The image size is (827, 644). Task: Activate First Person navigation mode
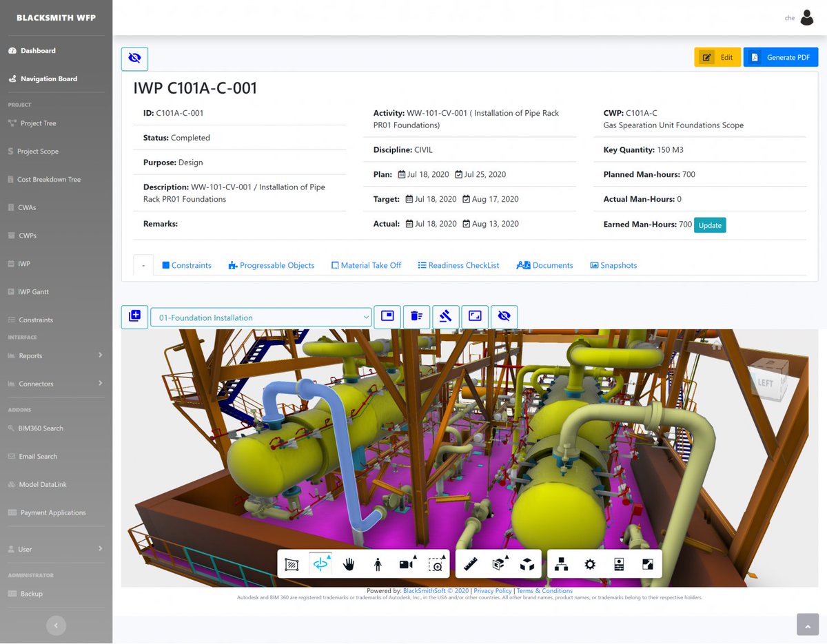[x=378, y=563]
